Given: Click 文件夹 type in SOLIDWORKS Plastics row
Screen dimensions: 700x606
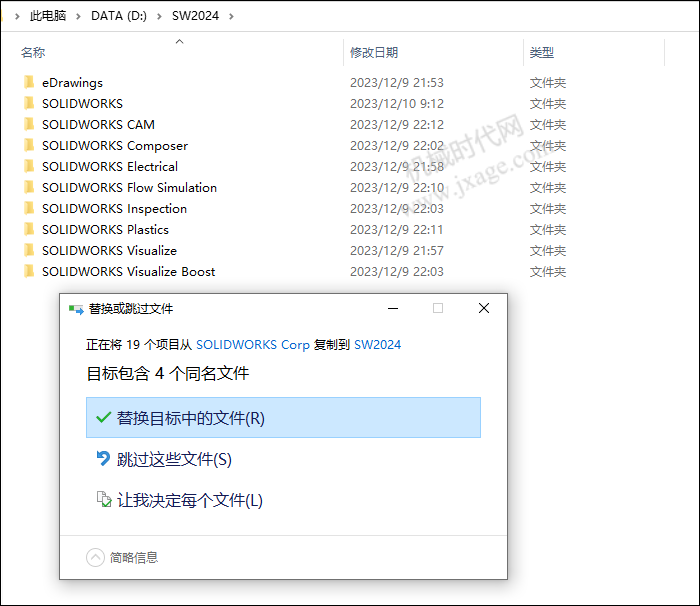Looking at the screenshot, I should click(548, 230).
